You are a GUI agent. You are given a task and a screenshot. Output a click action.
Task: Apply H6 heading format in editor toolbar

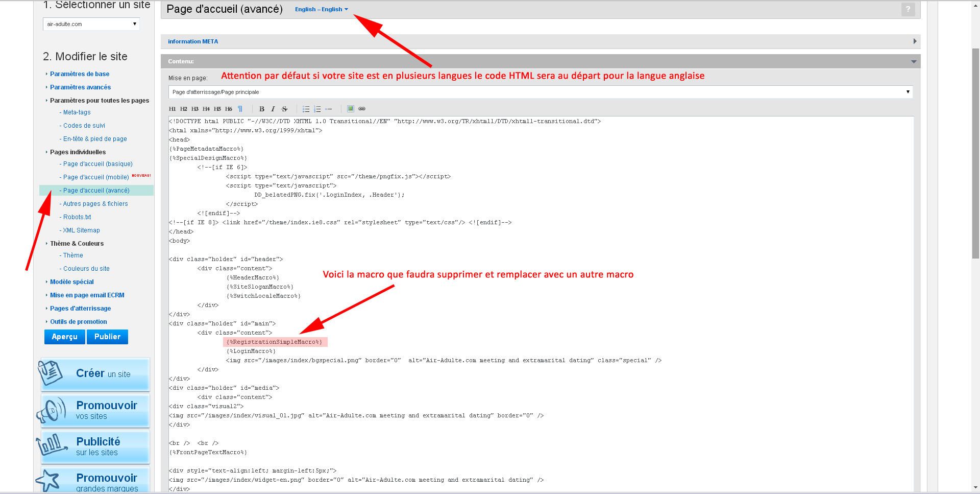229,109
